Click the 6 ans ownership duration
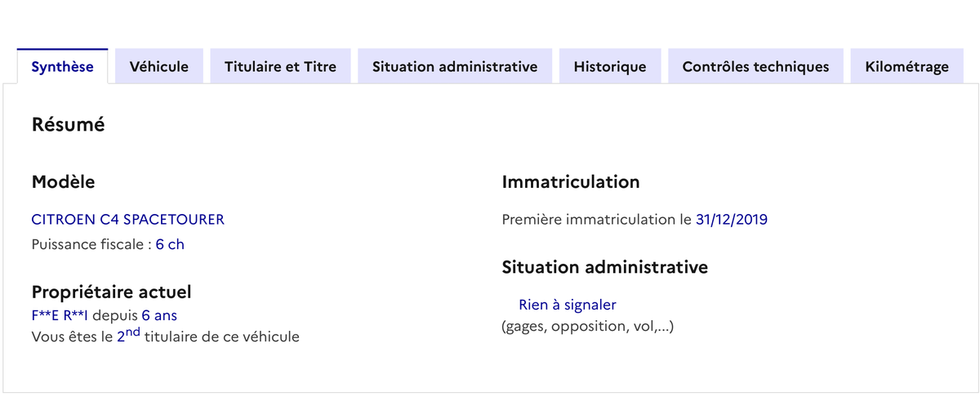 [159, 315]
